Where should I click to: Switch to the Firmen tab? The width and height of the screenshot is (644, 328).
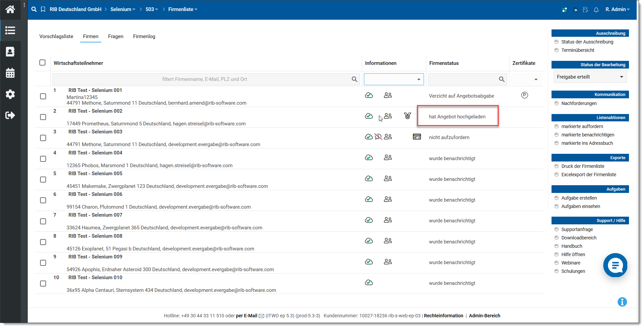(x=91, y=36)
